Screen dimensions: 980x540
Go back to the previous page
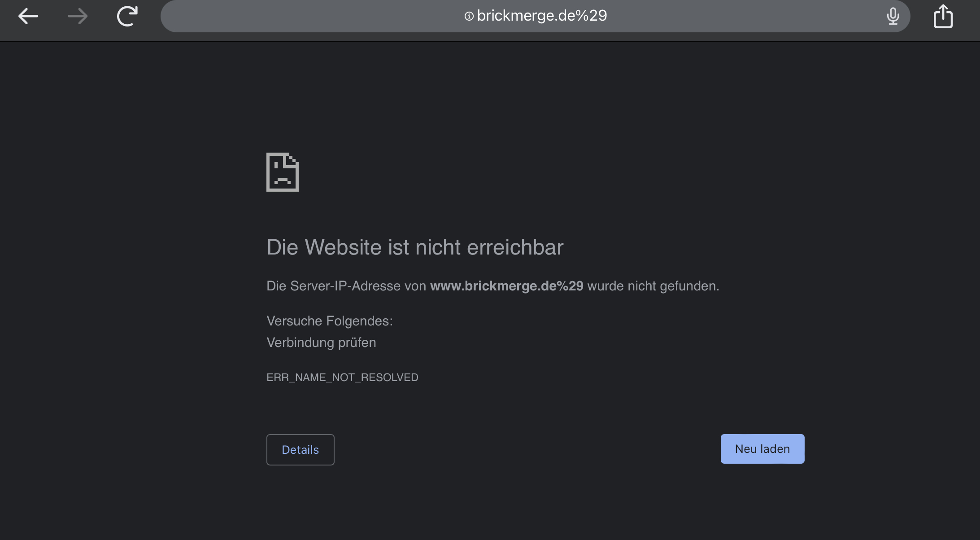[28, 17]
